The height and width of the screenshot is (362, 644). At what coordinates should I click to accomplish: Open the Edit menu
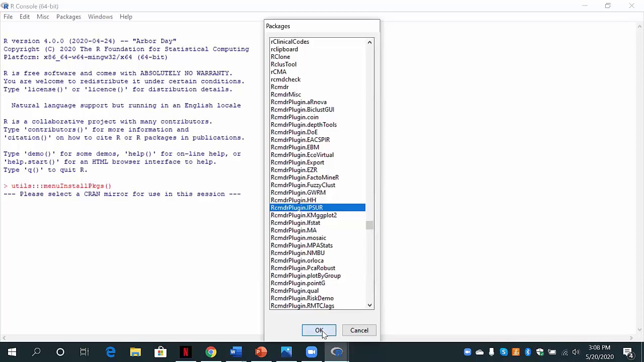25,17
